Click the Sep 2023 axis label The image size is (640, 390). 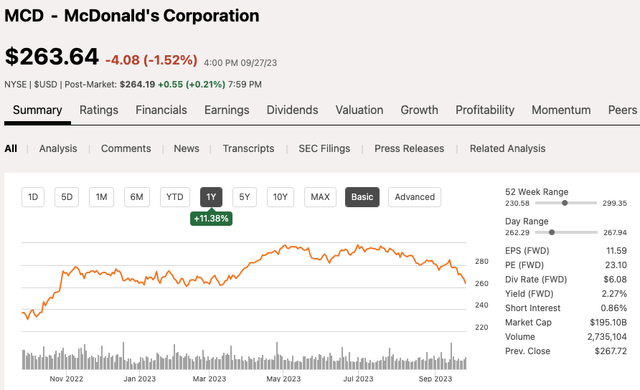pos(435,379)
